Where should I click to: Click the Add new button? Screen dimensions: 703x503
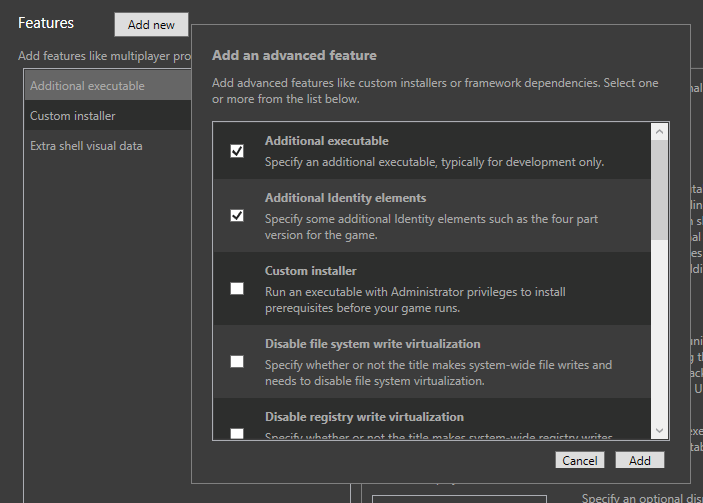pyautogui.click(x=151, y=25)
